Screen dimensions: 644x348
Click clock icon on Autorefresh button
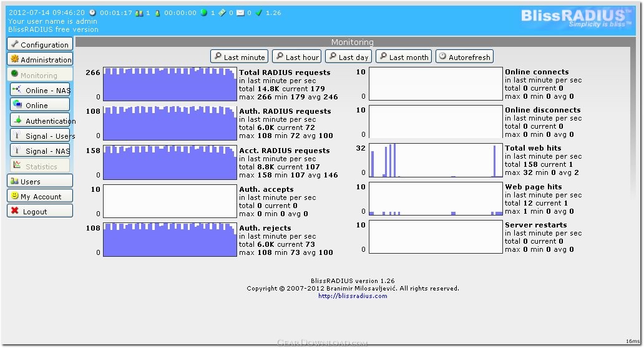(442, 56)
